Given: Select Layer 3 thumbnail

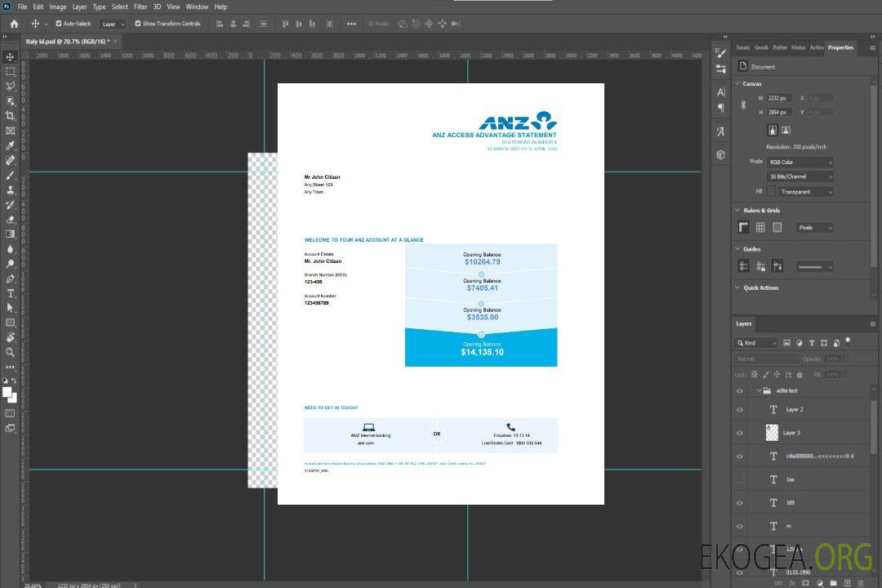Looking at the screenshot, I should point(773,433).
